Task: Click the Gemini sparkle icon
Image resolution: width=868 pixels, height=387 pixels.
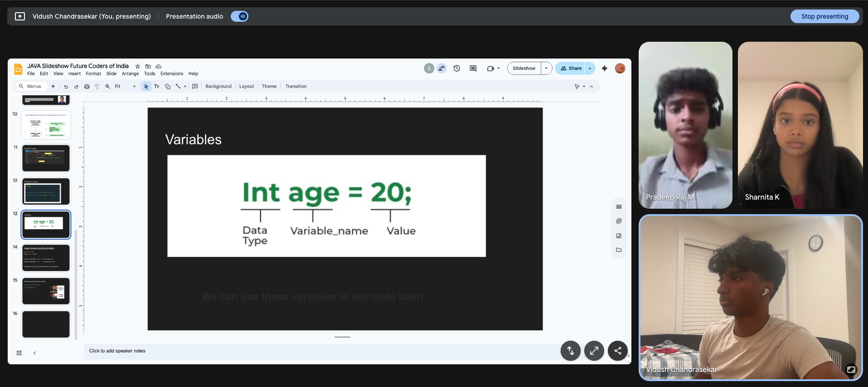Action: click(x=604, y=69)
